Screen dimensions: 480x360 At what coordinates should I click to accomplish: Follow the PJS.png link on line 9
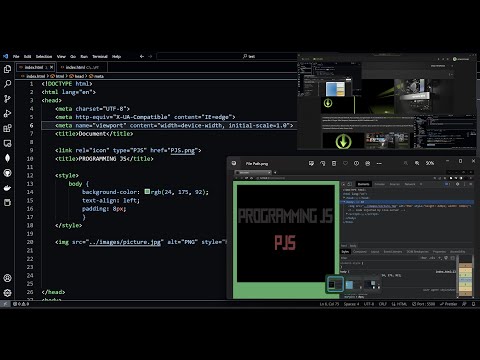coord(182,150)
